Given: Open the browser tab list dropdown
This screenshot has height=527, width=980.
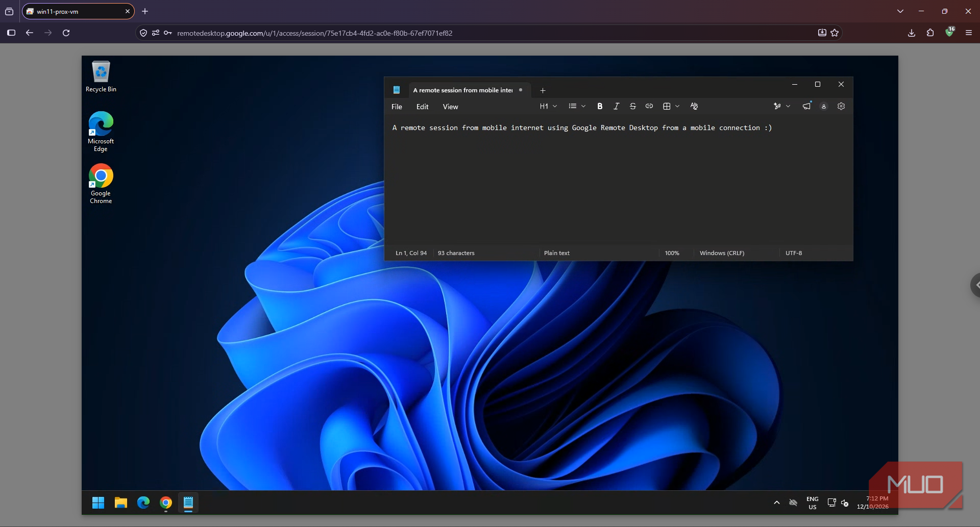Looking at the screenshot, I should 900,11.
